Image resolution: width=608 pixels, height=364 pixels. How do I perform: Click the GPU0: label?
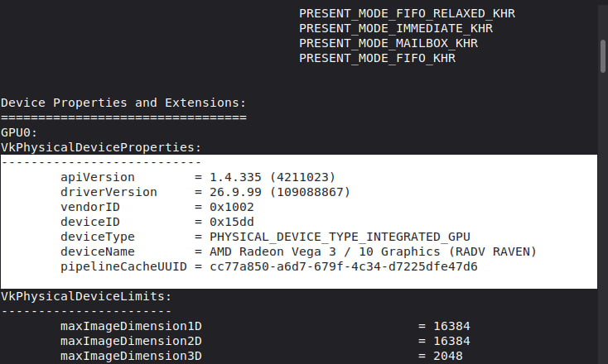tap(19, 132)
